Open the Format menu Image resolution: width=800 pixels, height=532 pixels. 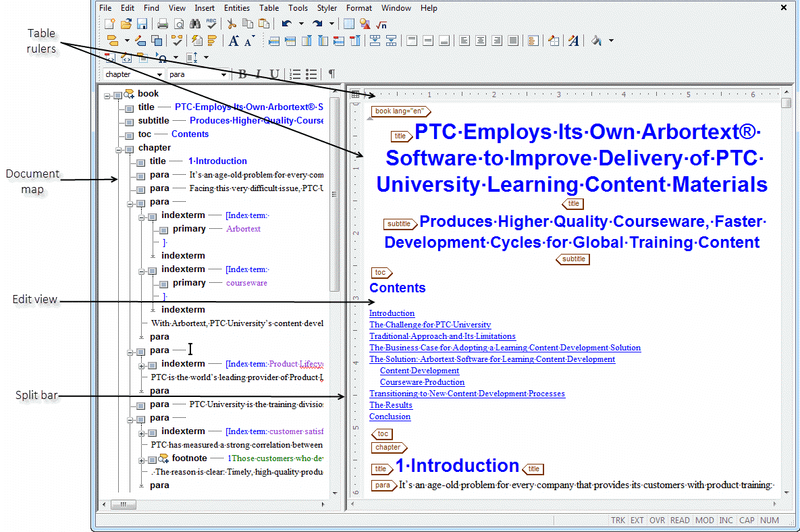coord(358,8)
